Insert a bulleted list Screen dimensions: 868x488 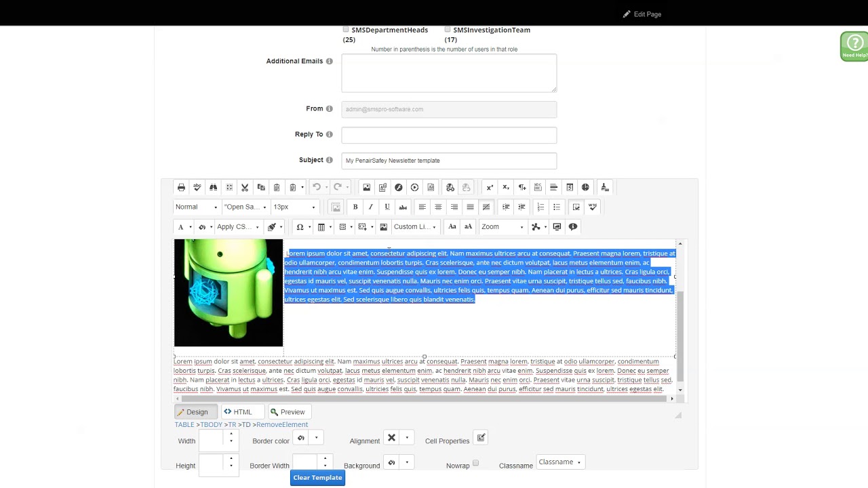[557, 207]
